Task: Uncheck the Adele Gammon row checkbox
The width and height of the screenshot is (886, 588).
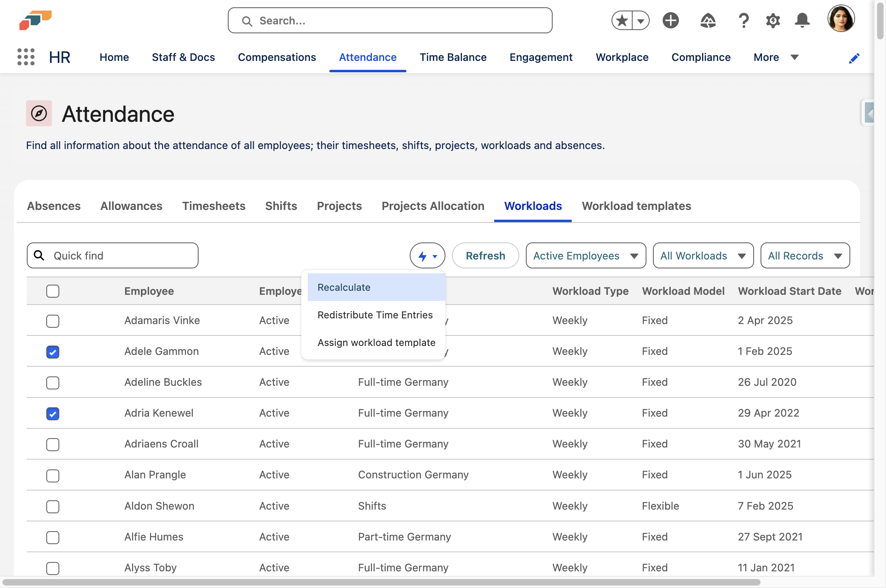Action: click(53, 352)
